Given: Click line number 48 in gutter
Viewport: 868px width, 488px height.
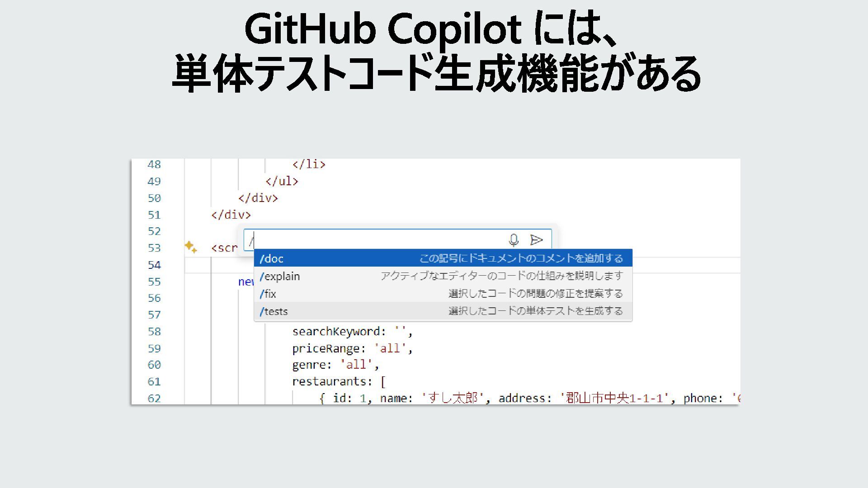Looking at the screenshot, I should 154,164.
